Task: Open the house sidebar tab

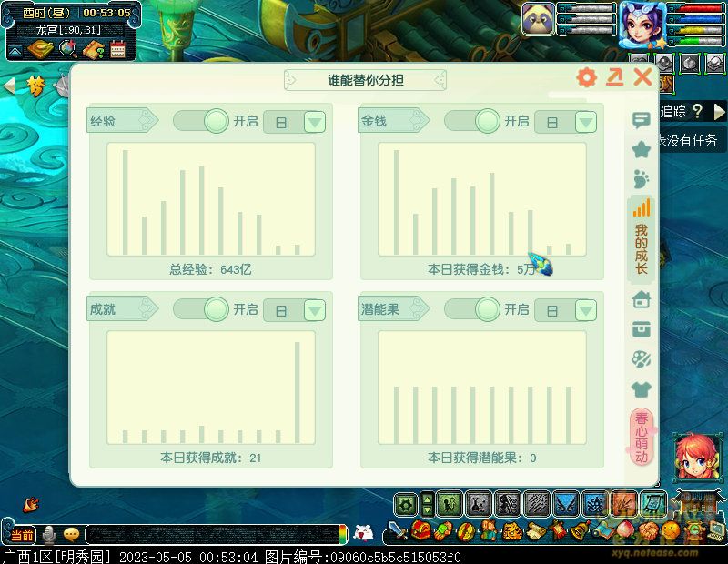Action: point(642,299)
